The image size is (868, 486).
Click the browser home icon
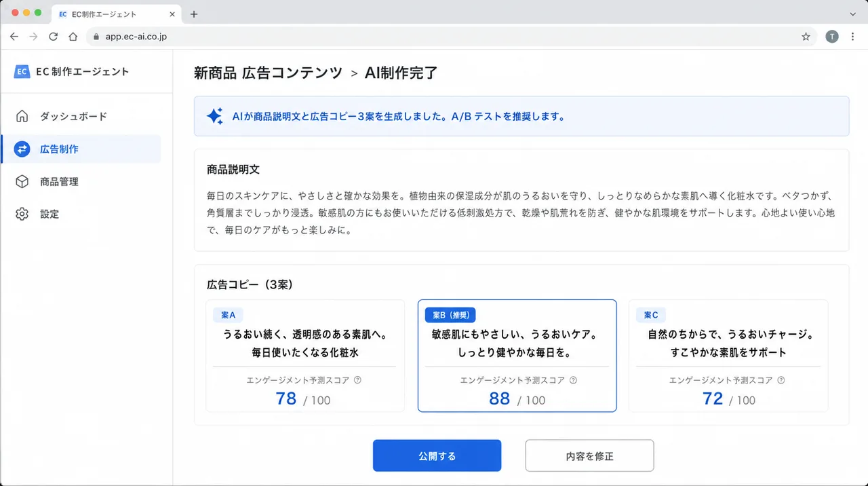[73, 37]
